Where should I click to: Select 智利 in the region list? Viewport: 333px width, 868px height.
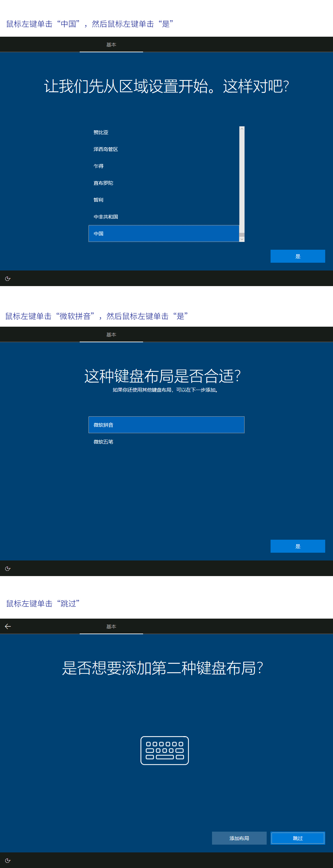(x=164, y=200)
